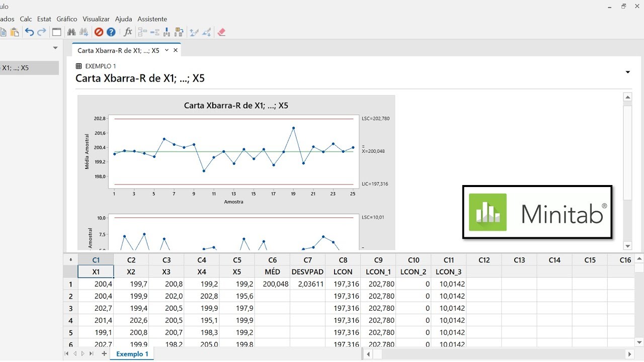Open Help with the blue question icon
Image resolution: width=644 pixels, height=362 pixels.
[x=111, y=32]
